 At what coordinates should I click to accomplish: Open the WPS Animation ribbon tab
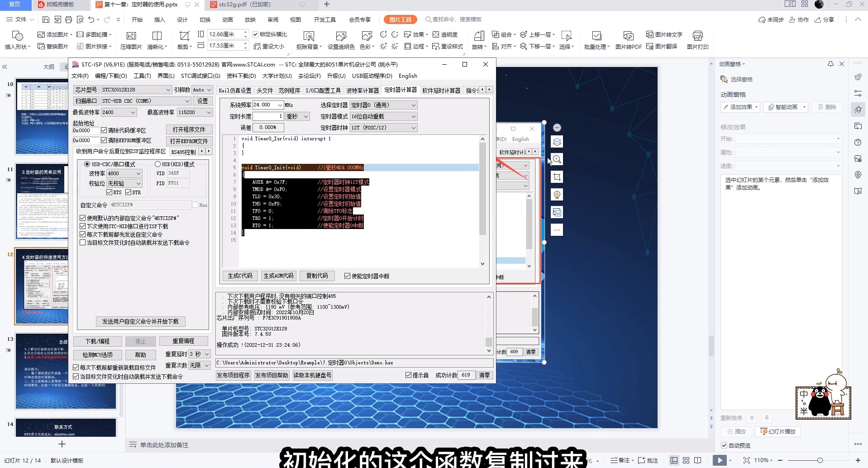(228, 19)
